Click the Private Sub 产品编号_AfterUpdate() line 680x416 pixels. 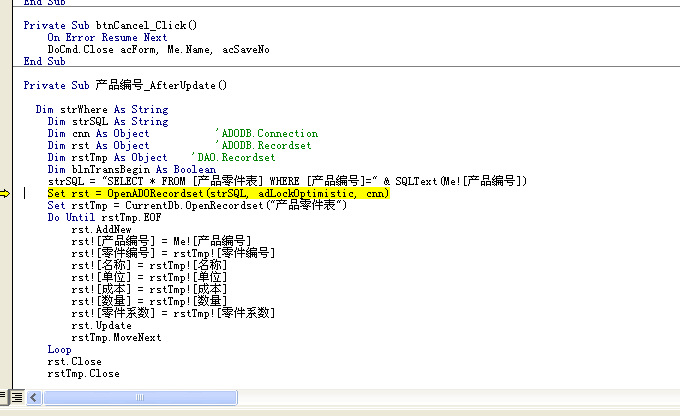[x=125, y=85]
